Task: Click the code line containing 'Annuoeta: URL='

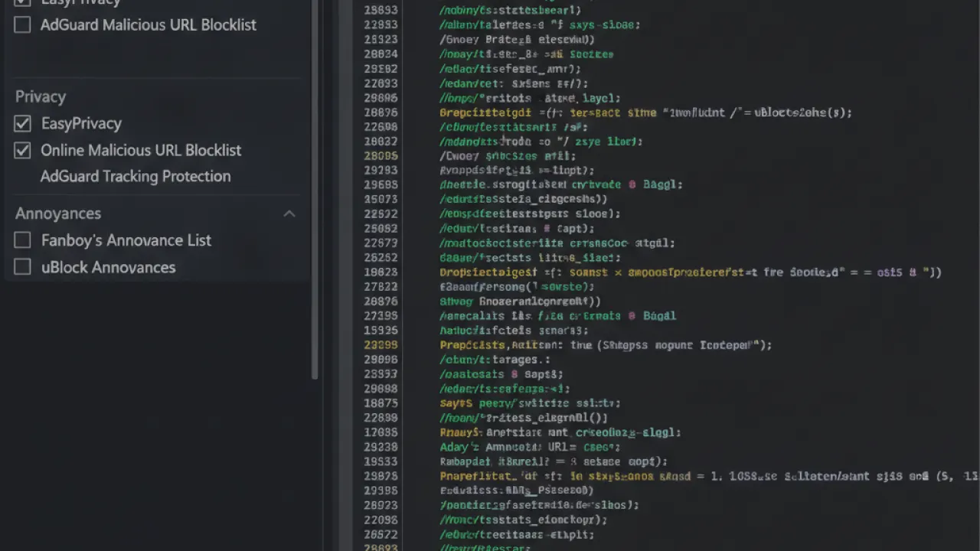Action: [x=530, y=447]
